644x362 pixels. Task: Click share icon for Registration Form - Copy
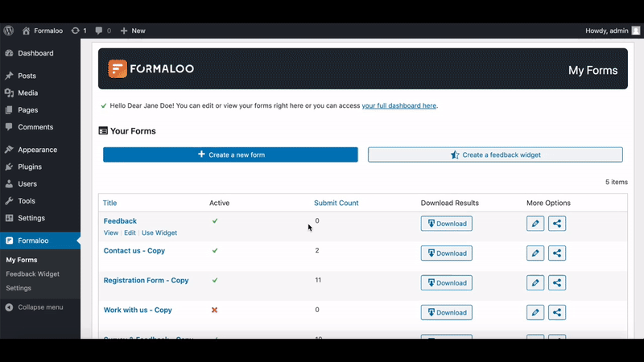point(557,283)
